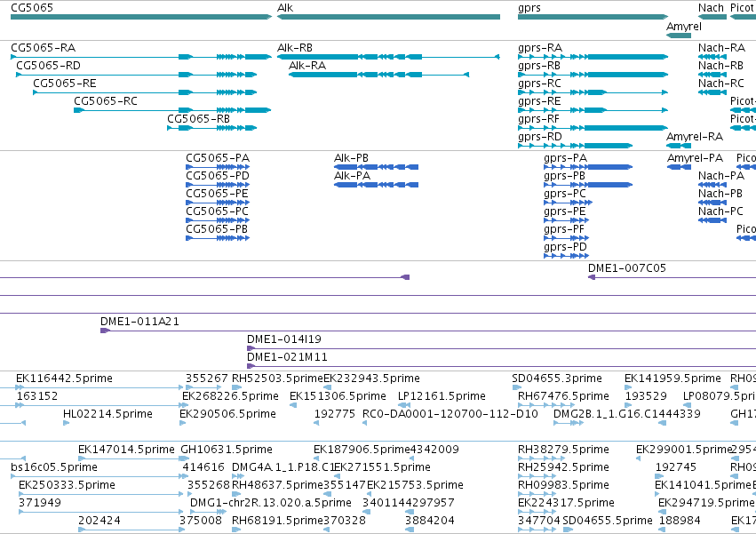
Task: Select the Amyrel-RA transcript label
Action: [x=695, y=137]
